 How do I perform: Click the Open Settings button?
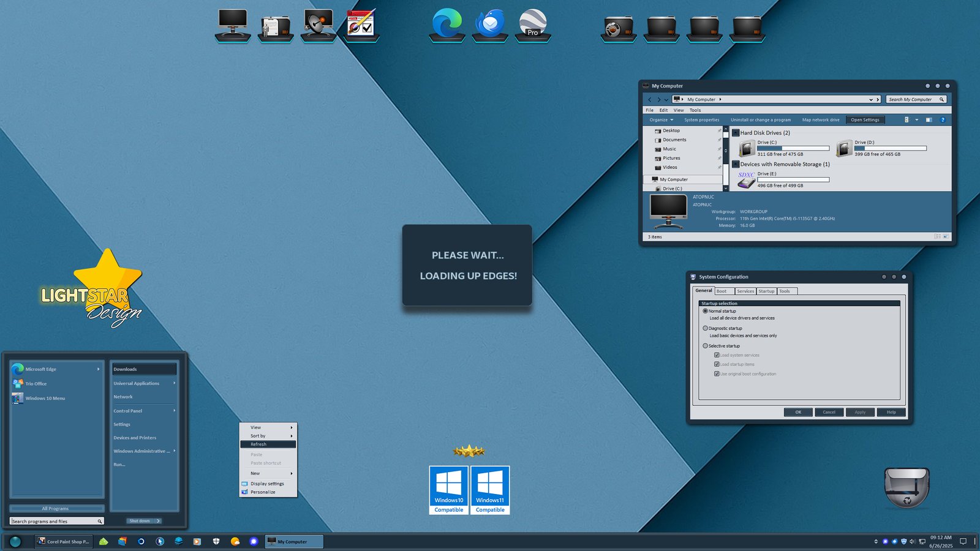pyautogui.click(x=865, y=120)
